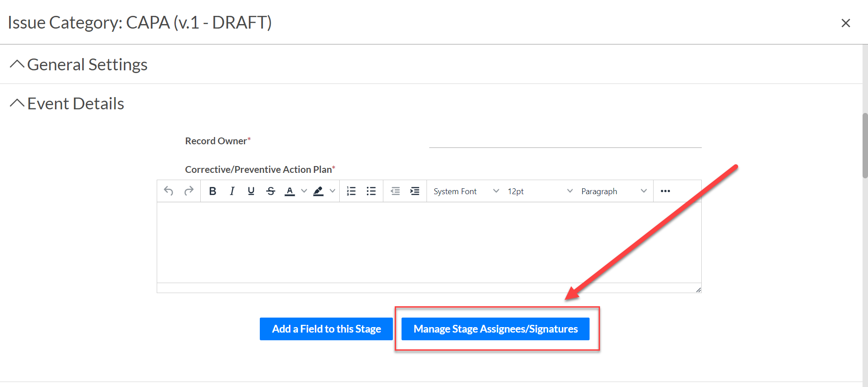The image size is (868, 387).
Task: Open the text color dropdown arrow
Action: coord(304,191)
